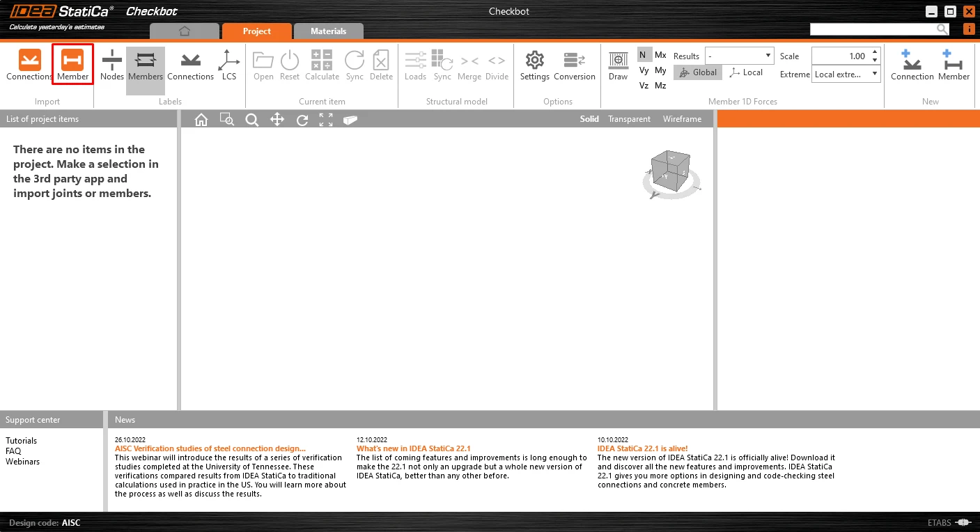Switch to Wireframe view mode
This screenshot has height=532, width=980.
click(x=682, y=119)
